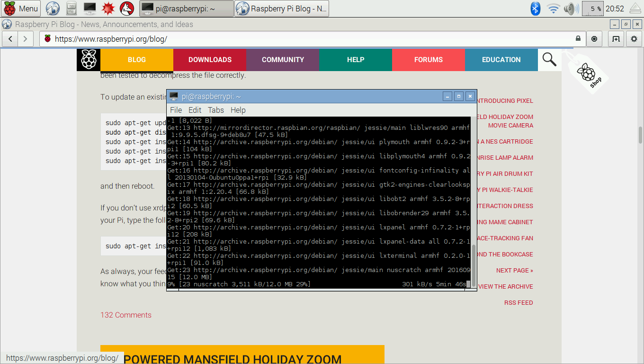Open the terminal Help menu

coord(238,110)
